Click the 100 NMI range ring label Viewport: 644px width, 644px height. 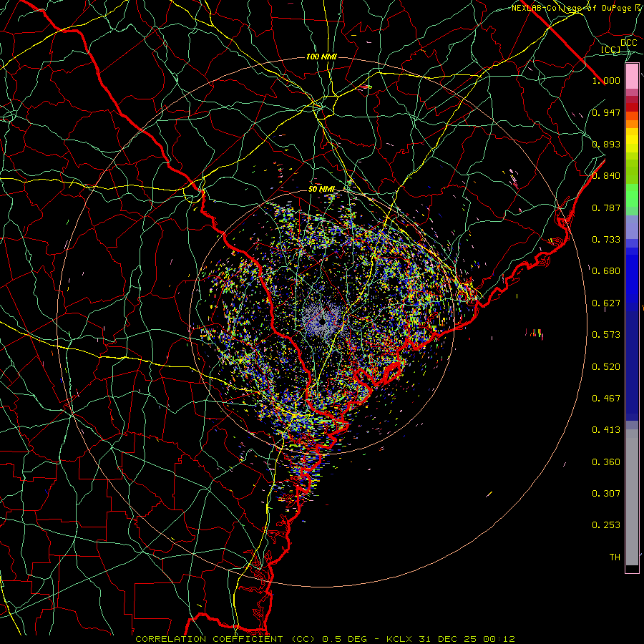(x=321, y=57)
